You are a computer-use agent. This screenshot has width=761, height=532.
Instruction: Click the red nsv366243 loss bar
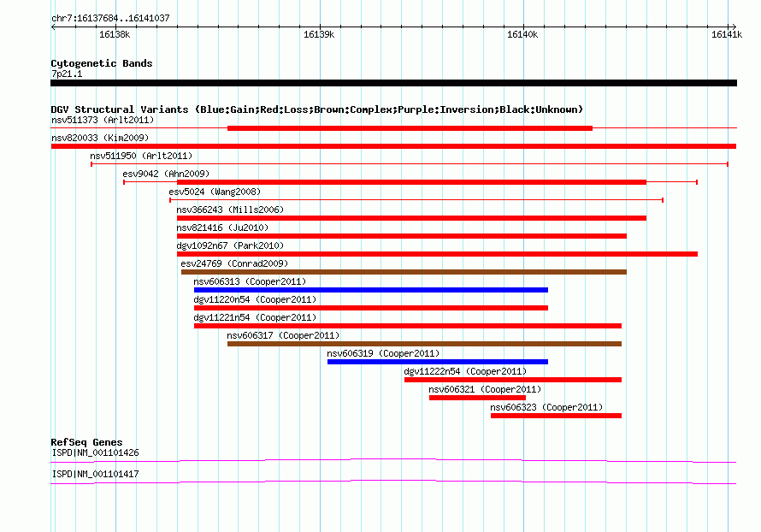pyautogui.click(x=411, y=218)
